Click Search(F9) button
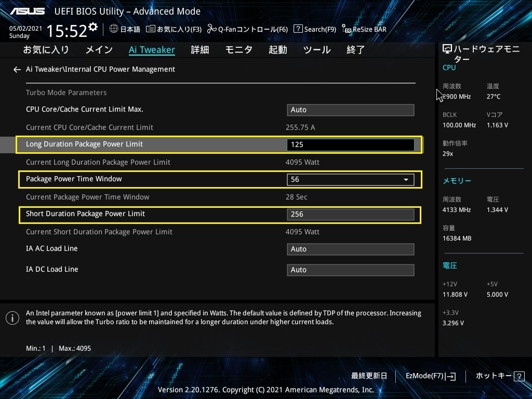 (x=320, y=29)
